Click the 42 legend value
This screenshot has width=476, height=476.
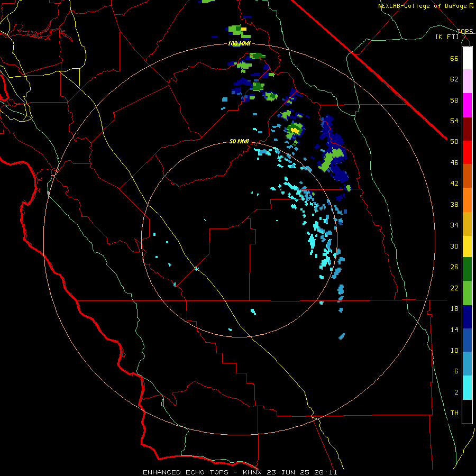(454, 184)
